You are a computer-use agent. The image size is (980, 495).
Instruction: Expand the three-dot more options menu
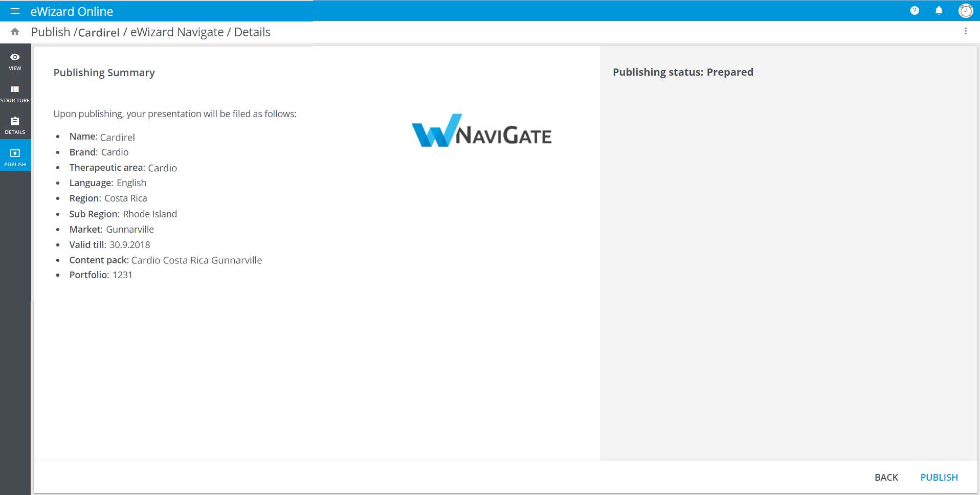coord(965,32)
